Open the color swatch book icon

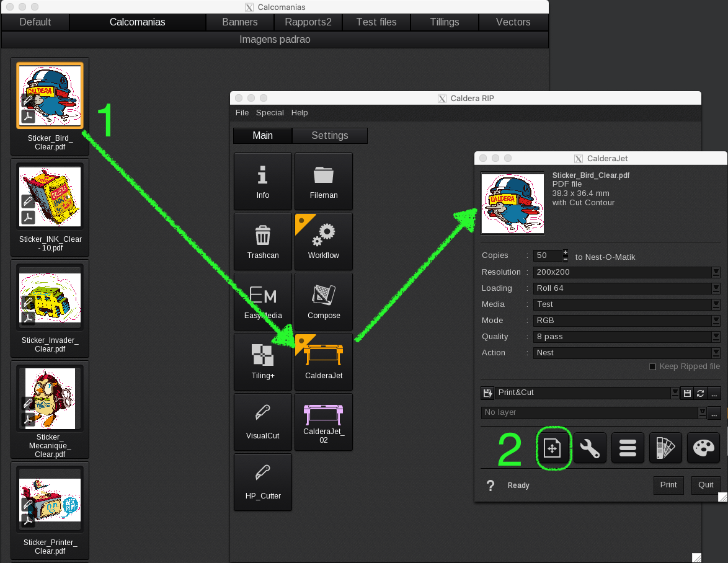click(x=665, y=448)
